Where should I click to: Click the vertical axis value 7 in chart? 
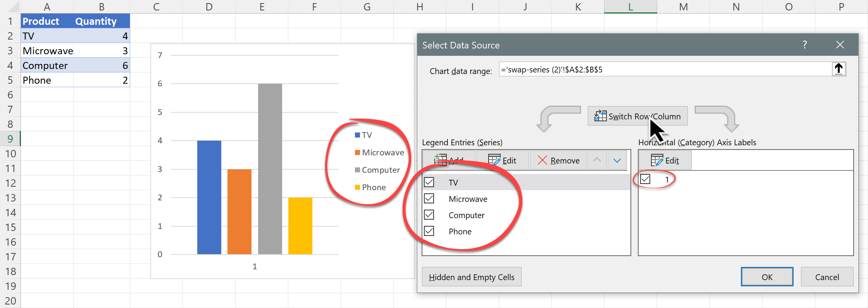tap(160, 55)
